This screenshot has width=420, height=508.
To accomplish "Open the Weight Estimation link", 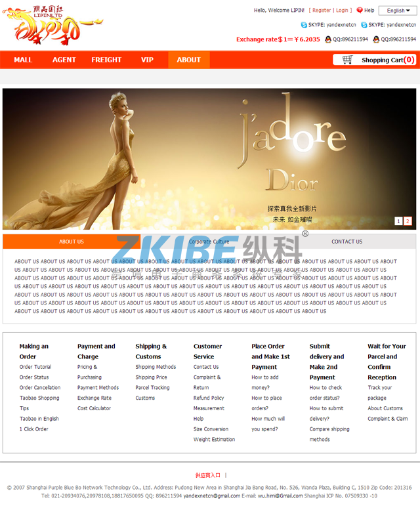I will click(214, 440).
